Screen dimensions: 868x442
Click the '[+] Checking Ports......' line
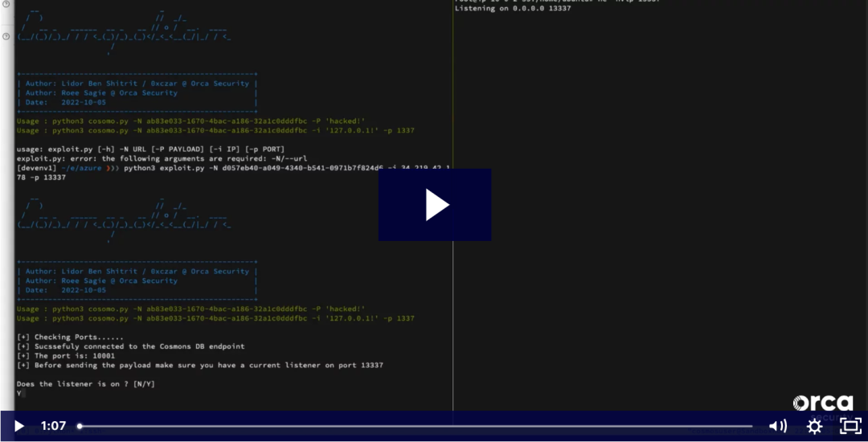coord(70,337)
